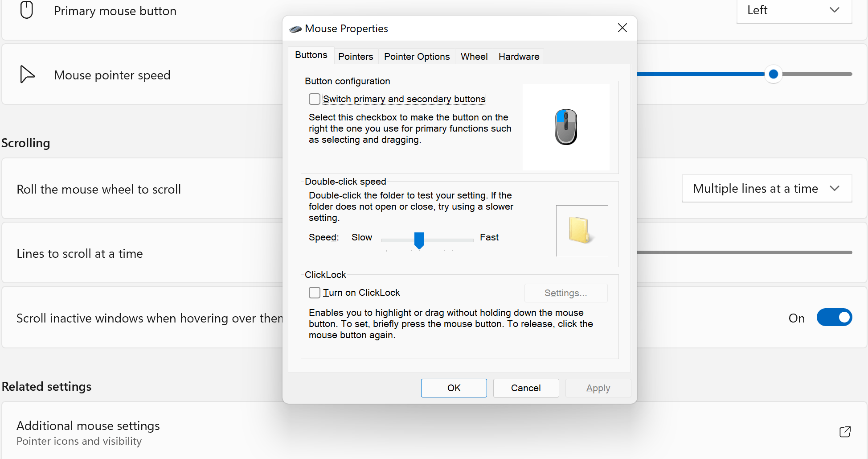Click the pointer arrow icon near Mouse pointer speed
This screenshot has height=459, width=868.
(x=27, y=74)
